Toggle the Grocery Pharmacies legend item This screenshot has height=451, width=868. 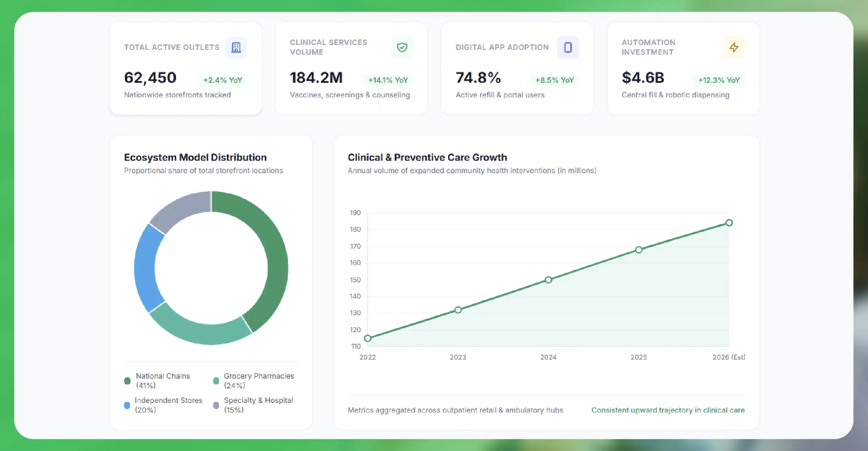pos(254,381)
